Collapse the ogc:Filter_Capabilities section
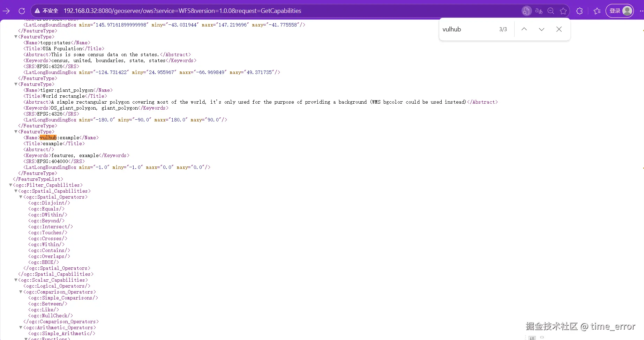 [x=10, y=185]
